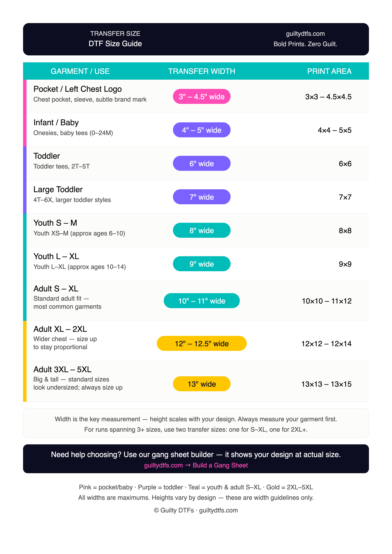Click the gold 13" wide badge
The image size is (392, 554).
[202, 384]
